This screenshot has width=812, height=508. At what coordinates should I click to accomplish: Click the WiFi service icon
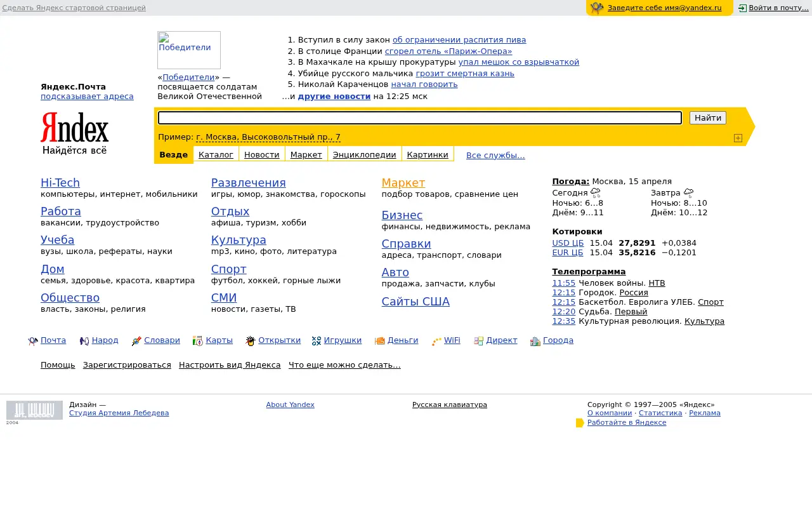pyautogui.click(x=436, y=341)
